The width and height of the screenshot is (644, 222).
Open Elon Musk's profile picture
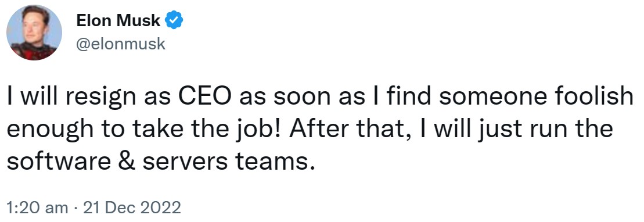[x=34, y=33]
